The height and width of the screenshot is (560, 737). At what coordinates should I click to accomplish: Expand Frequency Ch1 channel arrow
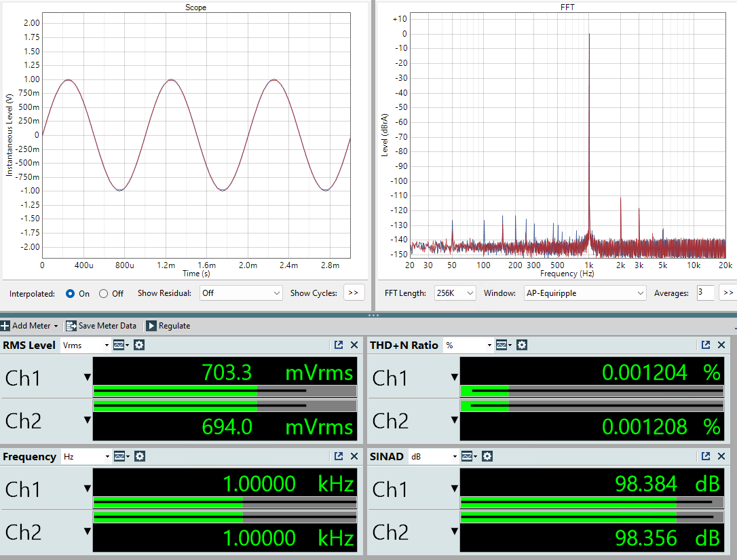click(88, 489)
